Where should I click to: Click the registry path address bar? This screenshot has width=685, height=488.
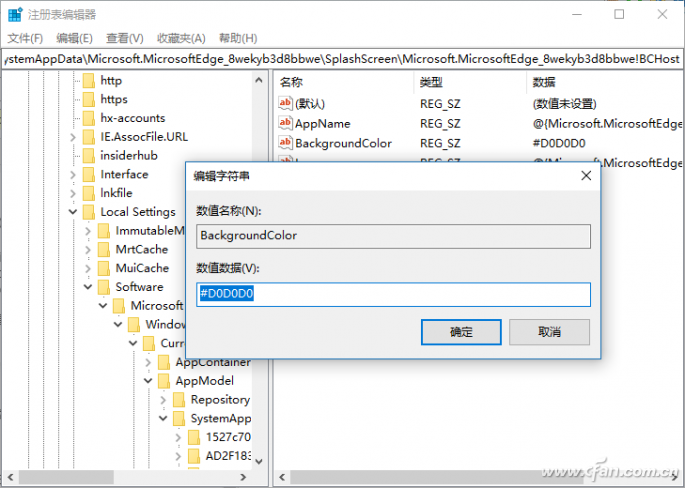click(342, 59)
